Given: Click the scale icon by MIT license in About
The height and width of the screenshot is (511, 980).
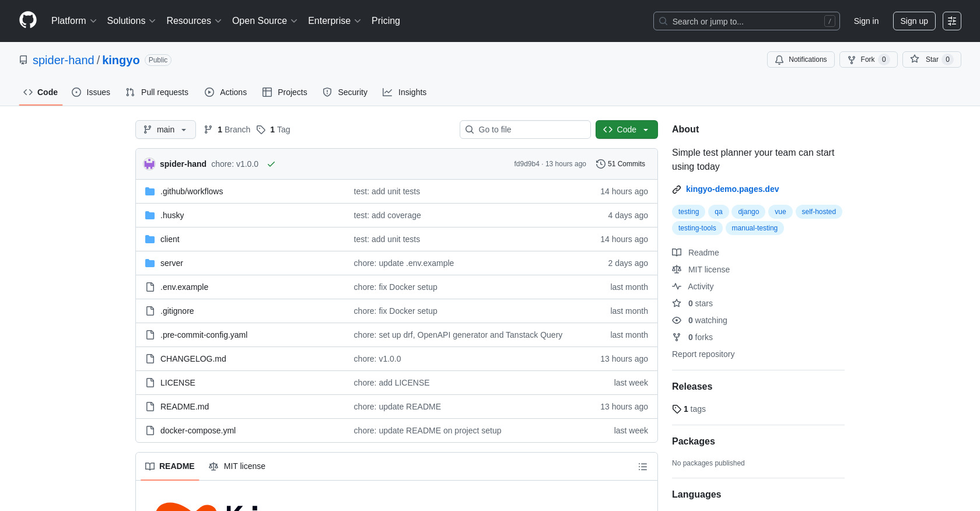Looking at the screenshot, I should point(677,269).
